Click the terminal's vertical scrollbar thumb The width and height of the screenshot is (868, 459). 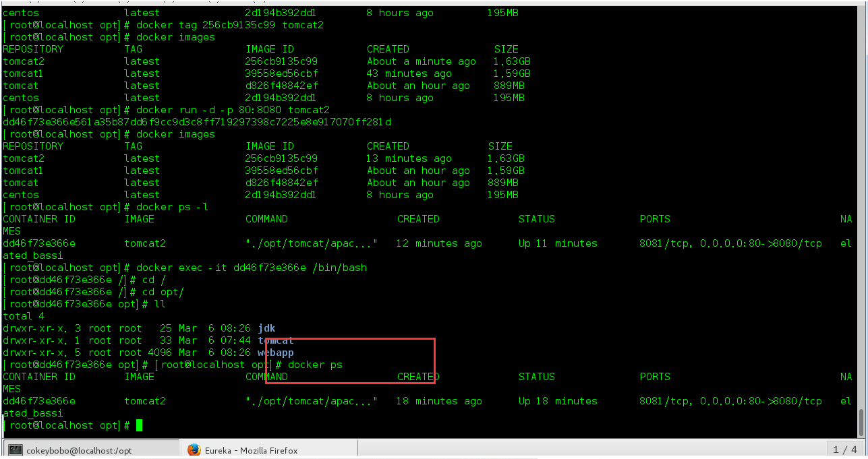863,422
